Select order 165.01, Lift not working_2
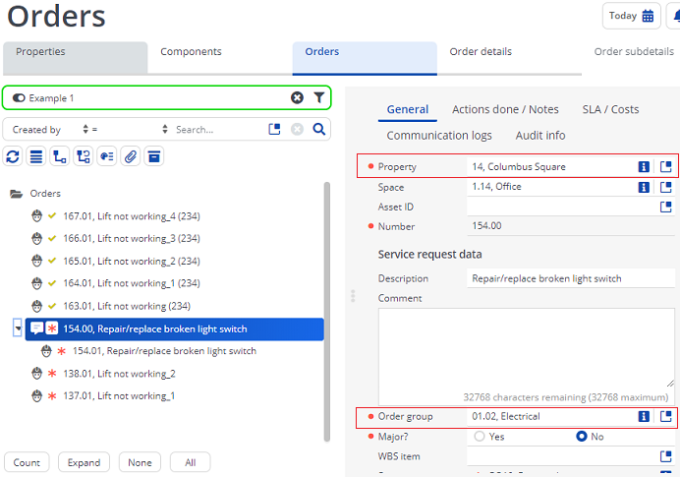 (132, 261)
